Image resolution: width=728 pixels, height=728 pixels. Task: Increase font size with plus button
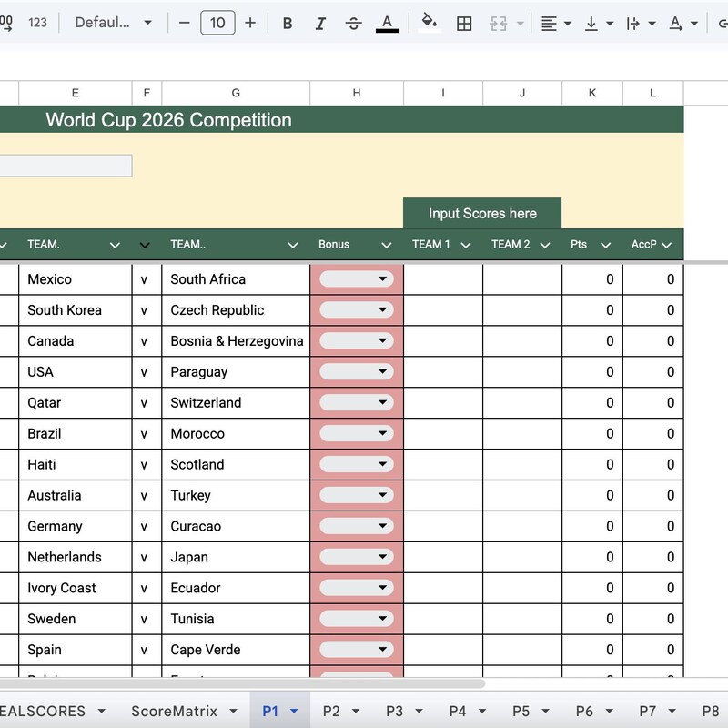pos(250,22)
